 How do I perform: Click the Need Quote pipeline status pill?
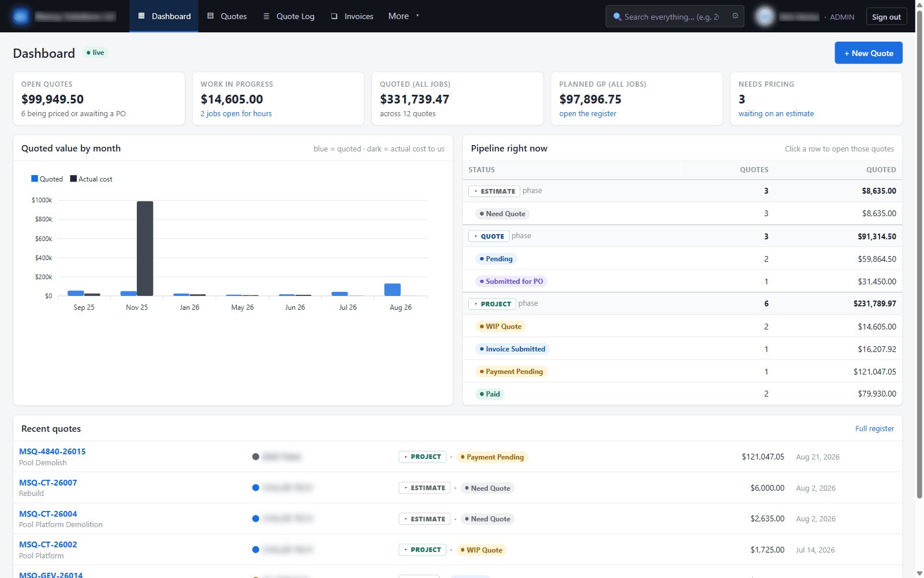(502, 214)
